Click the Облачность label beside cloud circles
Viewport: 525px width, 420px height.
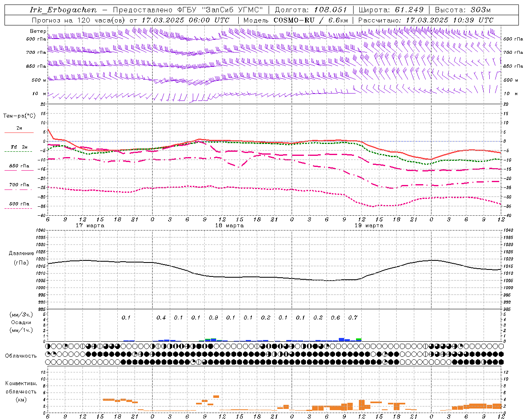[21, 356]
